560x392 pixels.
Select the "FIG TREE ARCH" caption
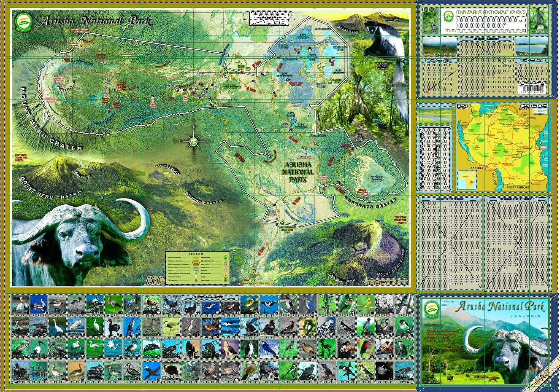359,138
